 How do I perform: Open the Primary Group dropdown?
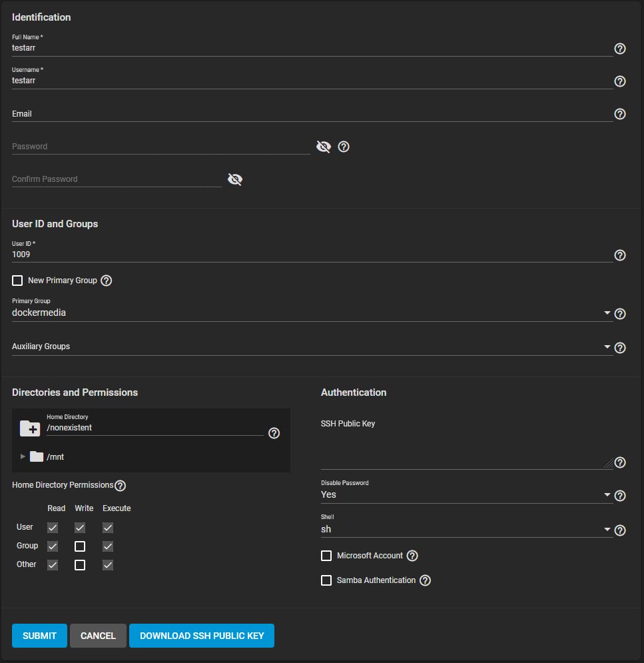[312, 313]
